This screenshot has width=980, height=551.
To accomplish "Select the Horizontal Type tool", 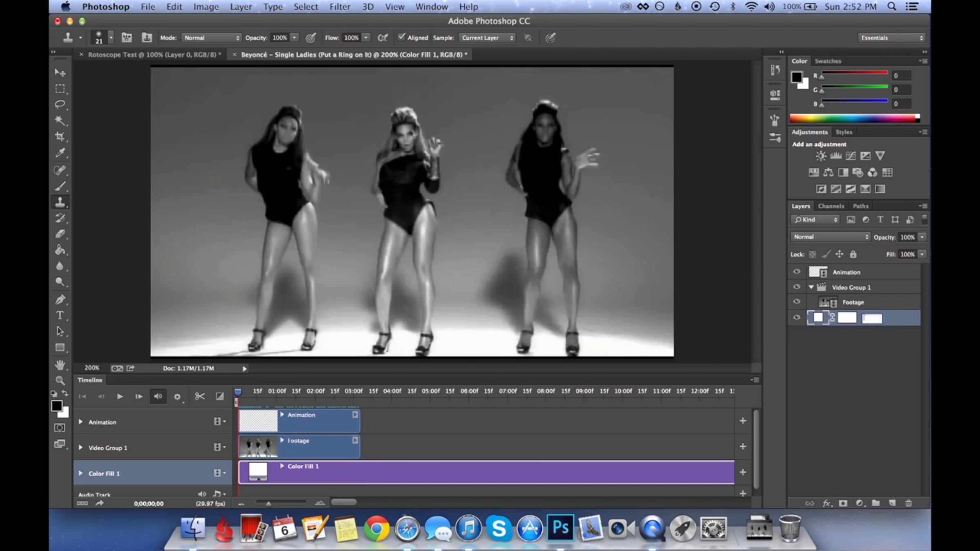I will point(60,315).
